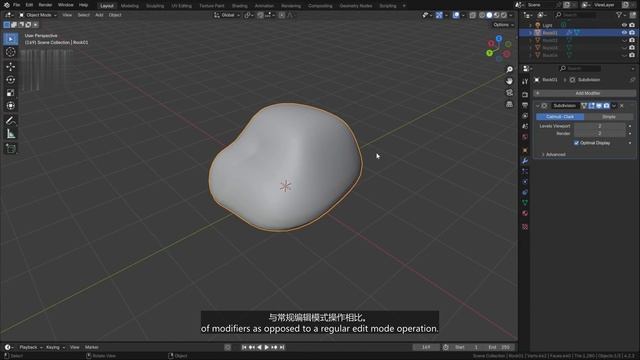Select the Move tool
Viewport: 640px width, 360px height.
(x=11, y=66)
